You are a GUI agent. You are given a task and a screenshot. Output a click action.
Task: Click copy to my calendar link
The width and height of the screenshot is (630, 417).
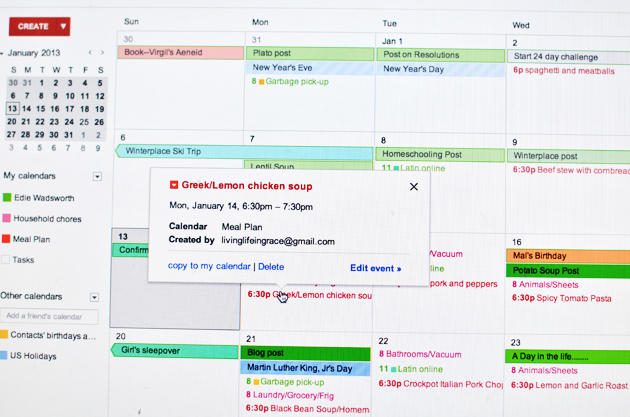point(209,266)
